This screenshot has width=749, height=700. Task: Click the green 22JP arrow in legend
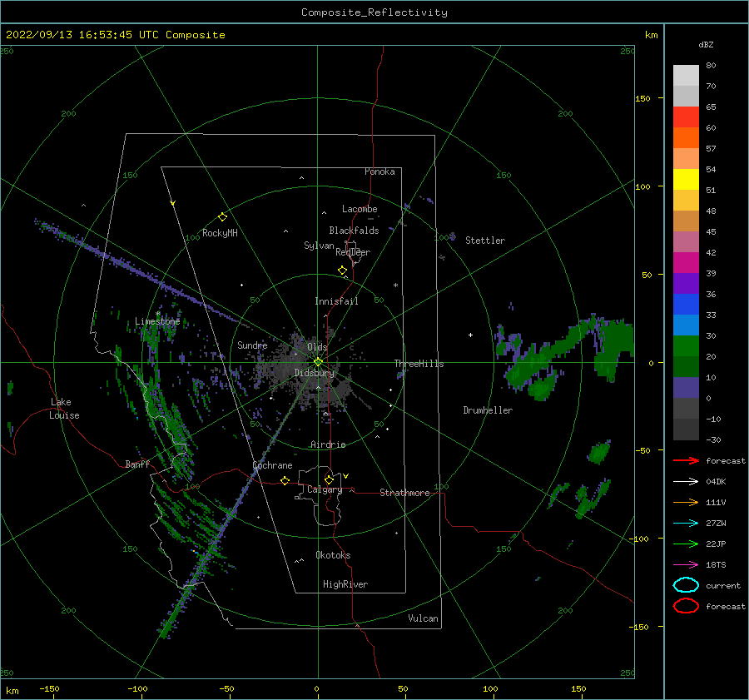click(686, 544)
